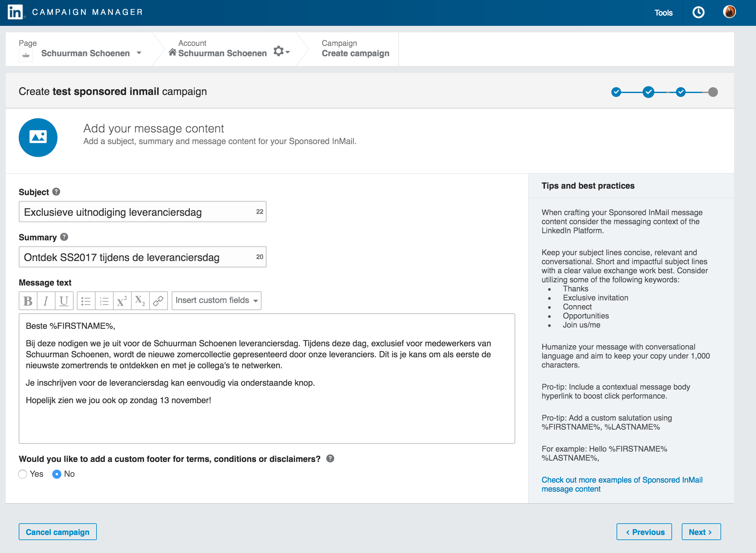This screenshot has width=756, height=553.
Task: Expand Schuurman Schoenen page dropdown
Action: click(139, 53)
